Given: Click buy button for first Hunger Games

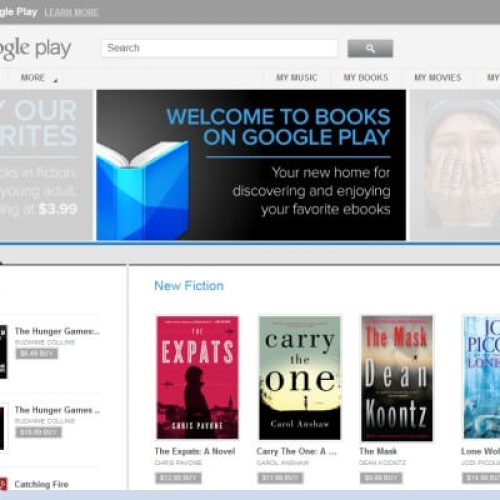Looking at the screenshot, I should 37,354.
